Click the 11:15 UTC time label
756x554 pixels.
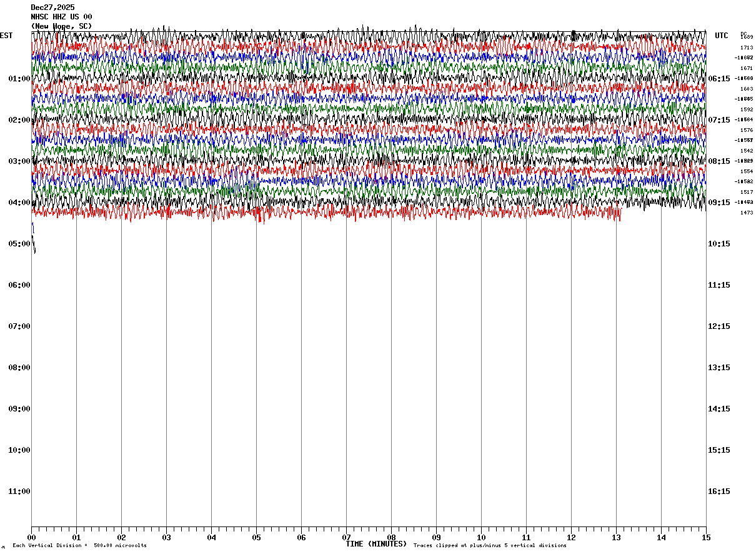[719, 285]
